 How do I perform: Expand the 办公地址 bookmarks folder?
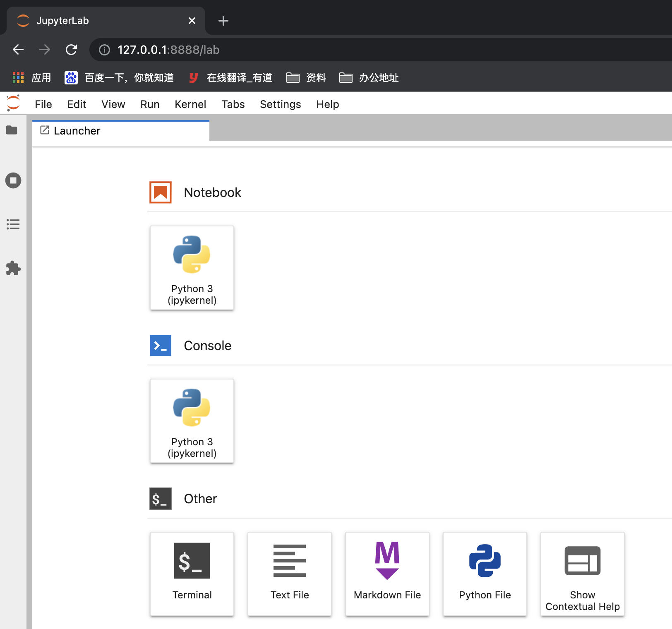(369, 77)
